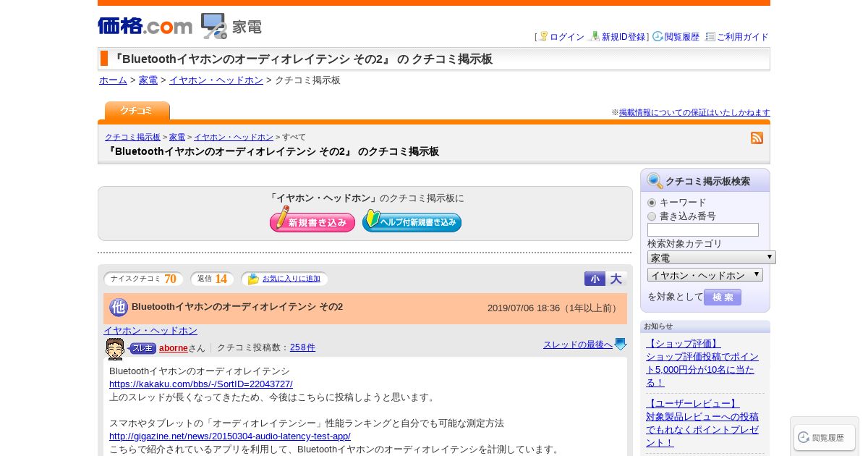Select the 書き込み番号 radio button

tap(652, 216)
